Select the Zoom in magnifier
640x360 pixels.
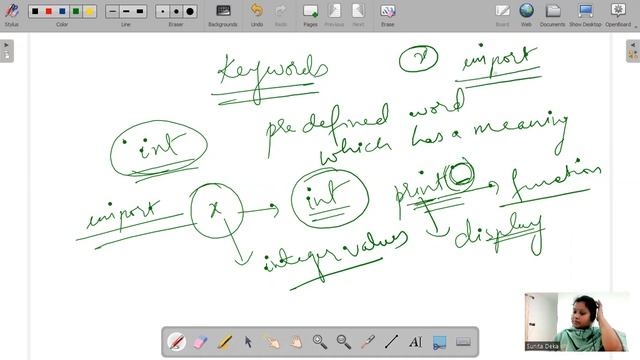click(x=320, y=342)
